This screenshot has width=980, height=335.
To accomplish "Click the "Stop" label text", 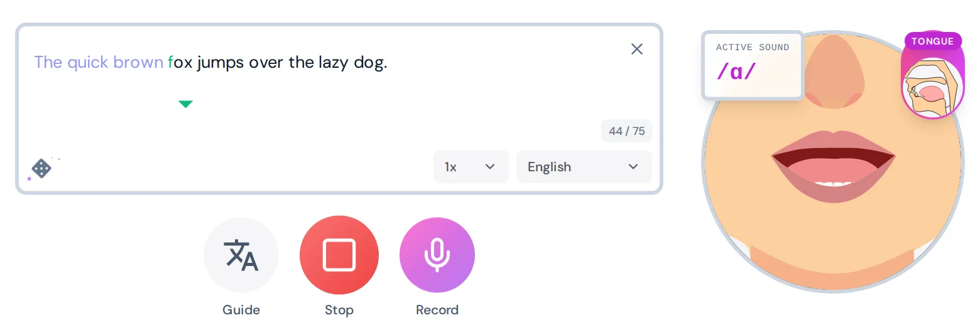I will click(x=339, y=310).
